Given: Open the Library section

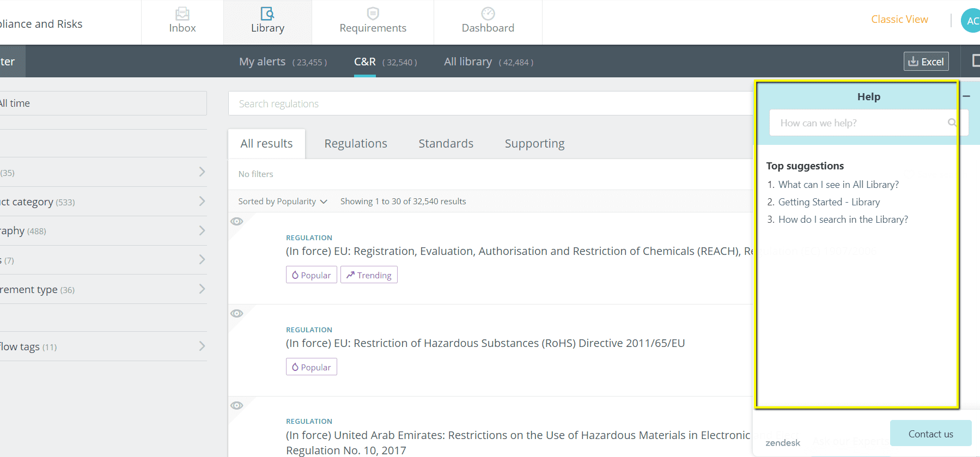Looking at the screenshot, I should [x=267, y=22].
